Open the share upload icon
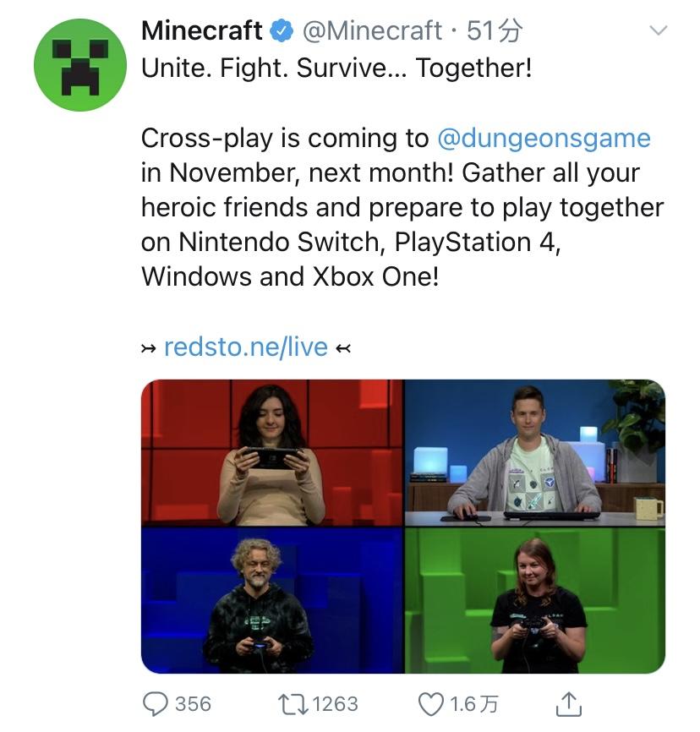The height and width of the screenshot is (732, 700). (x=569, y=704)
